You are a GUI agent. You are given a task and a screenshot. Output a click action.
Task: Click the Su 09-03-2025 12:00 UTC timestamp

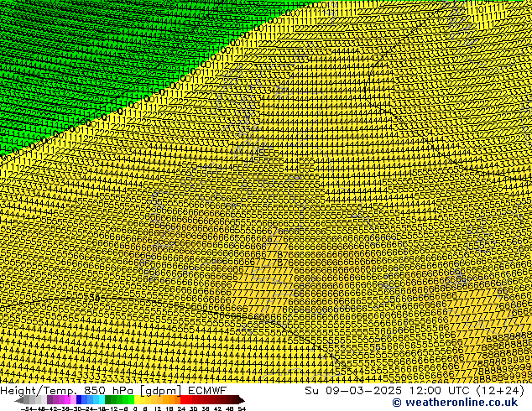pos(389,391)
